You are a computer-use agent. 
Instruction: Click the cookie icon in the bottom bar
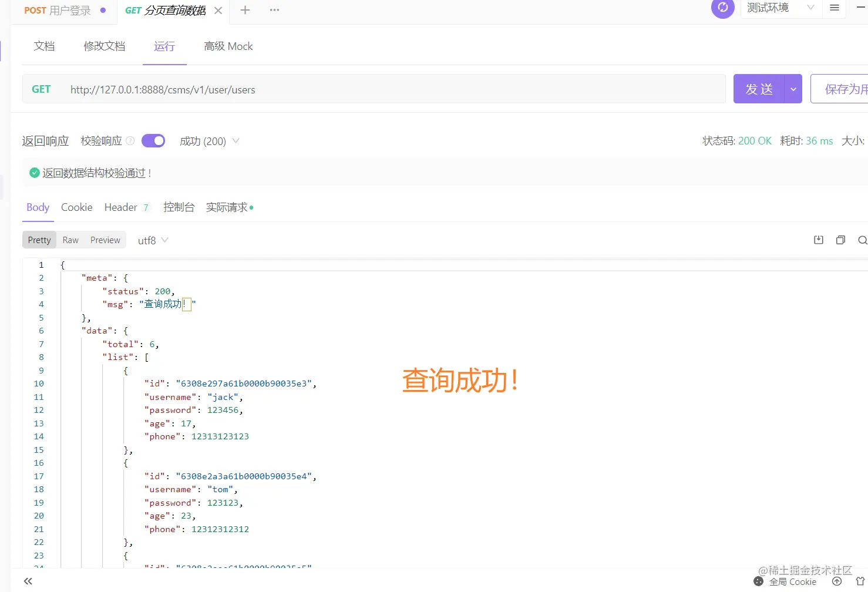point(759,581)
